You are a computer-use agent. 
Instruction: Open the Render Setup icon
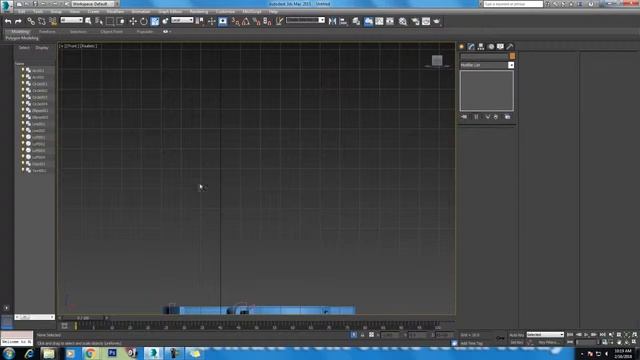(415, 21)
